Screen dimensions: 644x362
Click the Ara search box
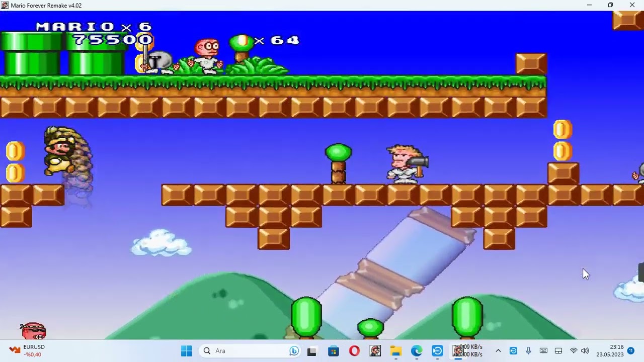pyautogui.click(x=251, y=351)
